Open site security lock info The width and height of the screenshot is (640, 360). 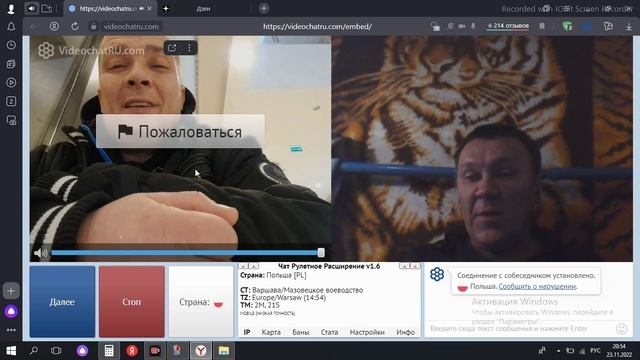[x=93, y=27]
